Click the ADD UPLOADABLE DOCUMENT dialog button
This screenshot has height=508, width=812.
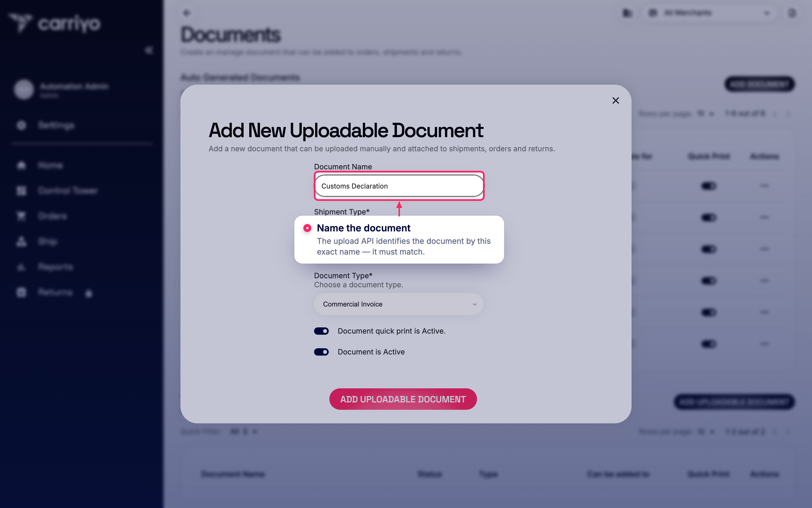tap(403, 399)
